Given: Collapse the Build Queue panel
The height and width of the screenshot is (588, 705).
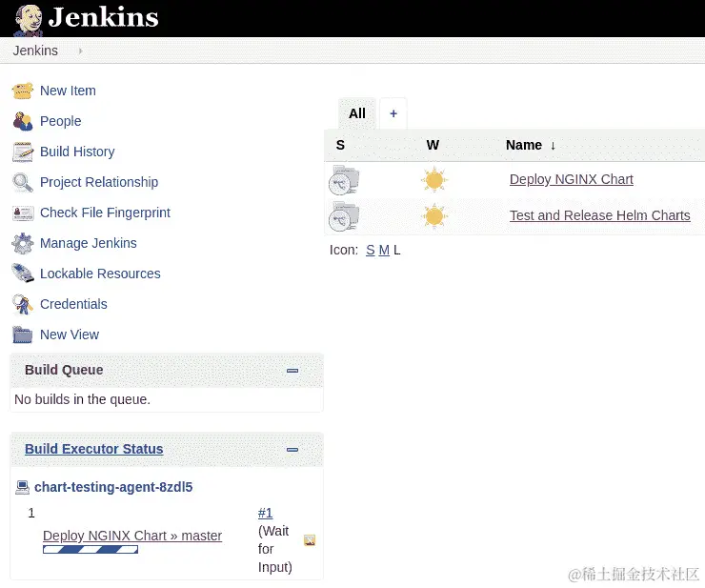Looking at the screenshot, I should click(292, 371).
